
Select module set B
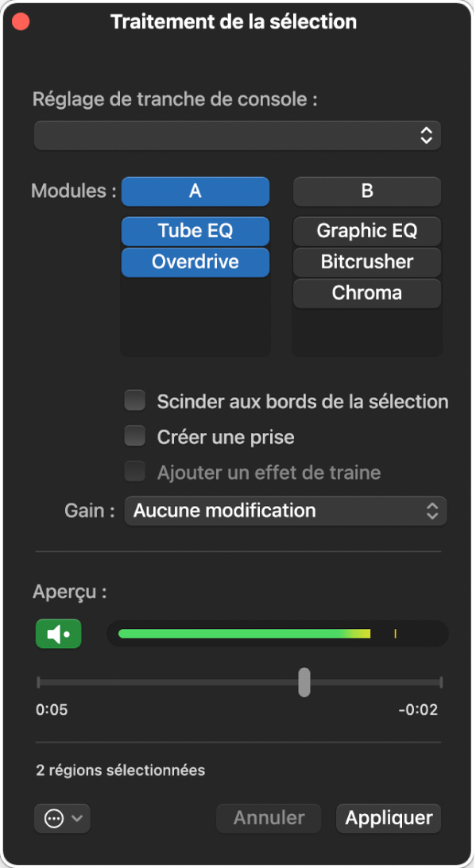(x=366, y=191)
